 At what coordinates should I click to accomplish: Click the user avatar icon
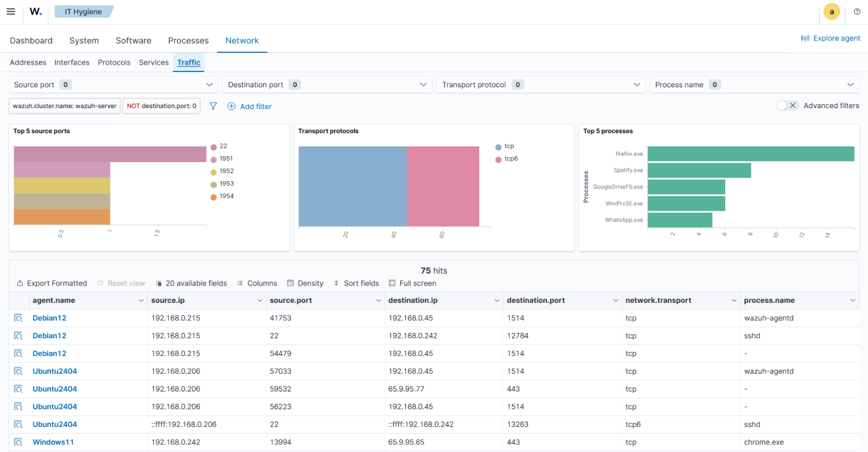click(831, 12)
